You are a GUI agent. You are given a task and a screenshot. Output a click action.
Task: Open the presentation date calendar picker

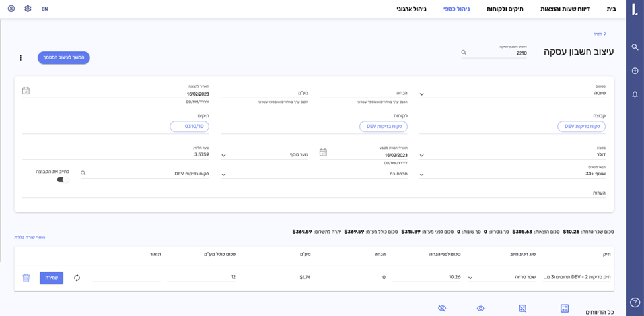pyautogui.click(x=26, y=90)
